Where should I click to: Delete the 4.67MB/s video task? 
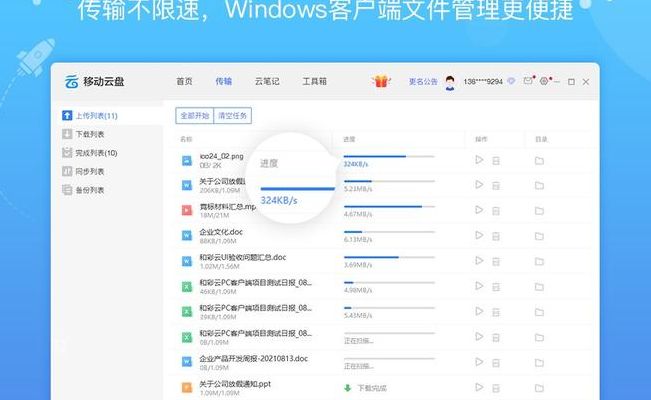pyautogui.click(x=496, y=211)
